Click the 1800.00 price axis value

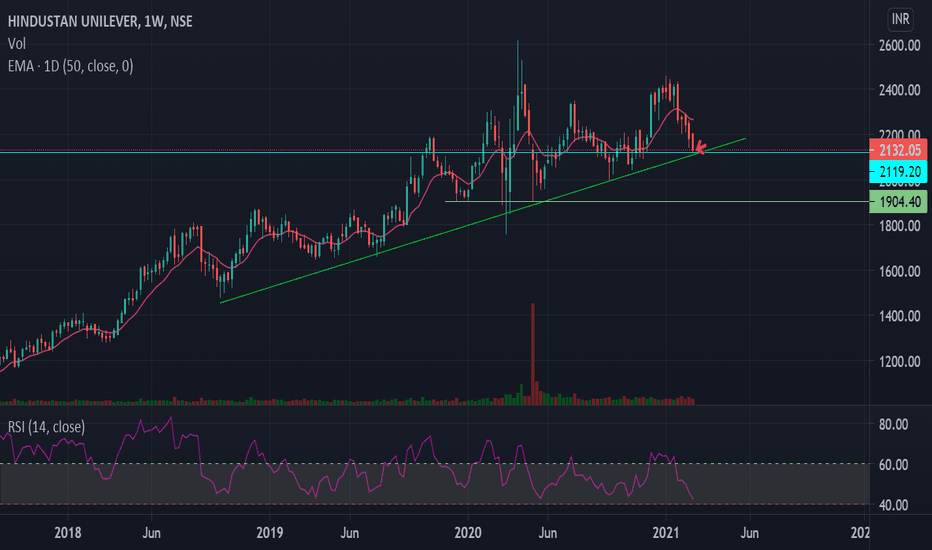(x=899, y=226)
